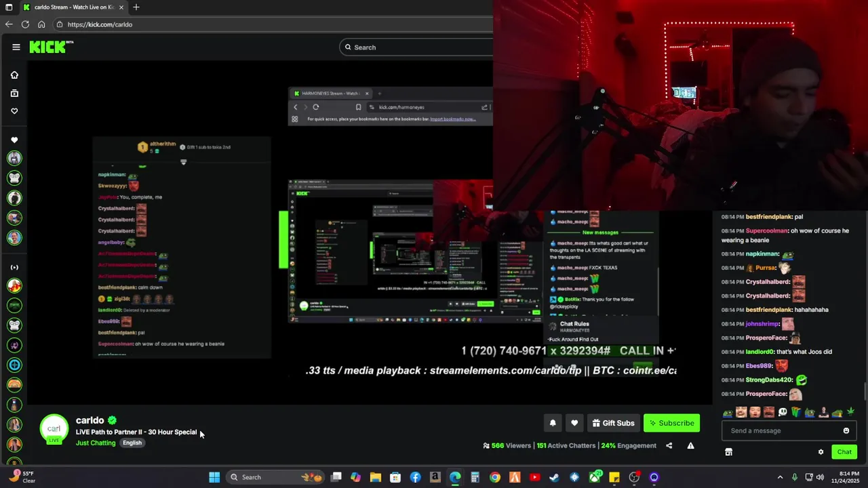Viewport: 868px width, 488px height.
Task: Open YouTube from taskbar
Action: [534, 477]
